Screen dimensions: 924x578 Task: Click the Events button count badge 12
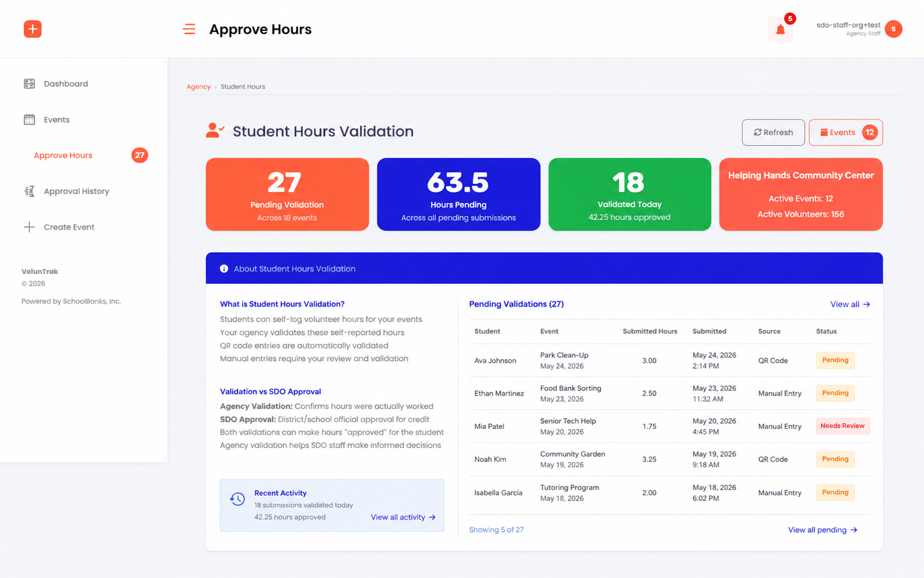[x=869, y=132]
